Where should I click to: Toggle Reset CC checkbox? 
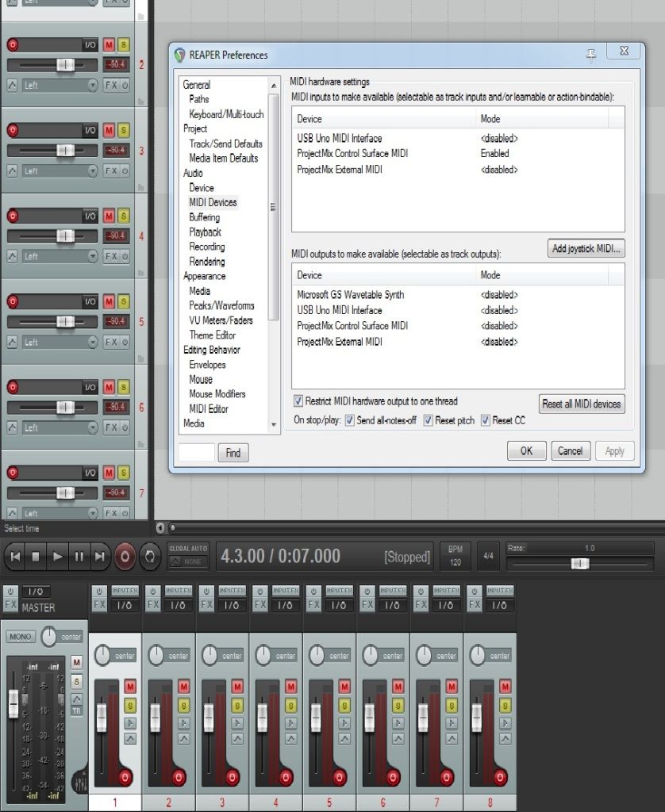(486, 420)
